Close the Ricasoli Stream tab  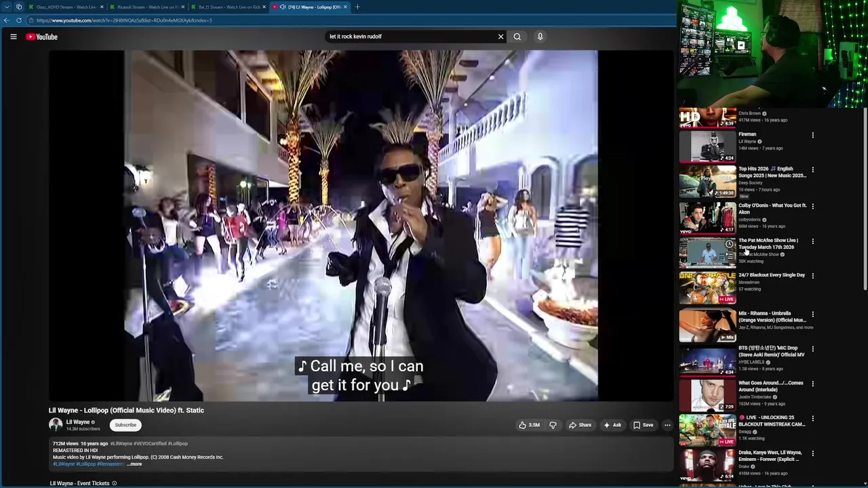click(182, 7)
